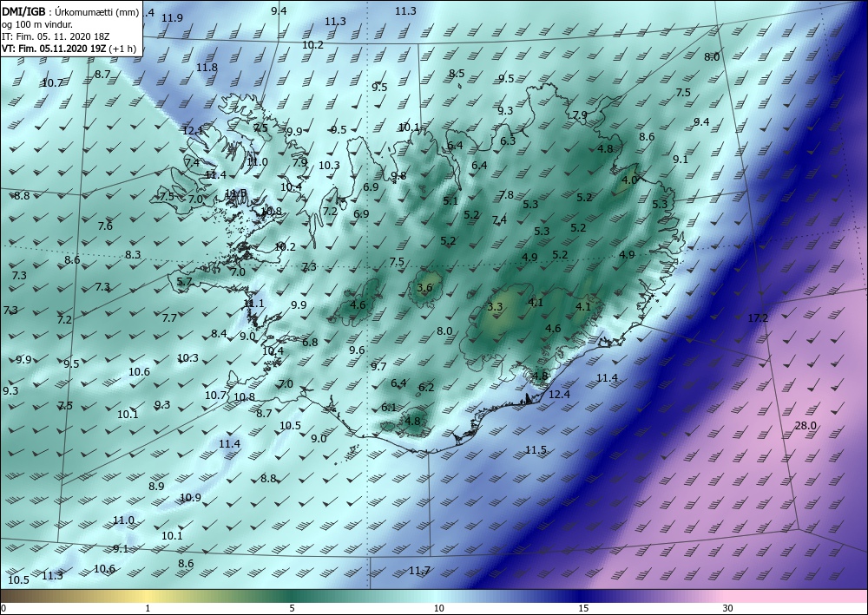The image size is (868, 615).
Task: Click the 1 label on the color scale
Action: click(x=148, y=609)
